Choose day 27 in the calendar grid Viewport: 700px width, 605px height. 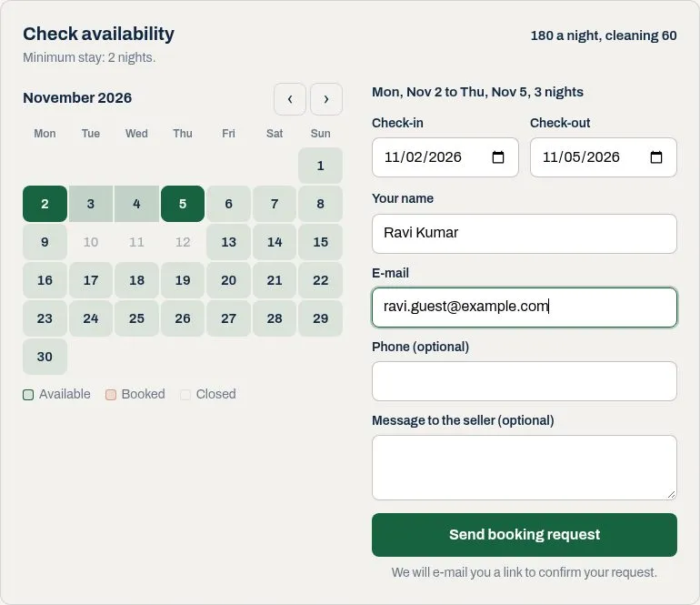click(228, 318)
